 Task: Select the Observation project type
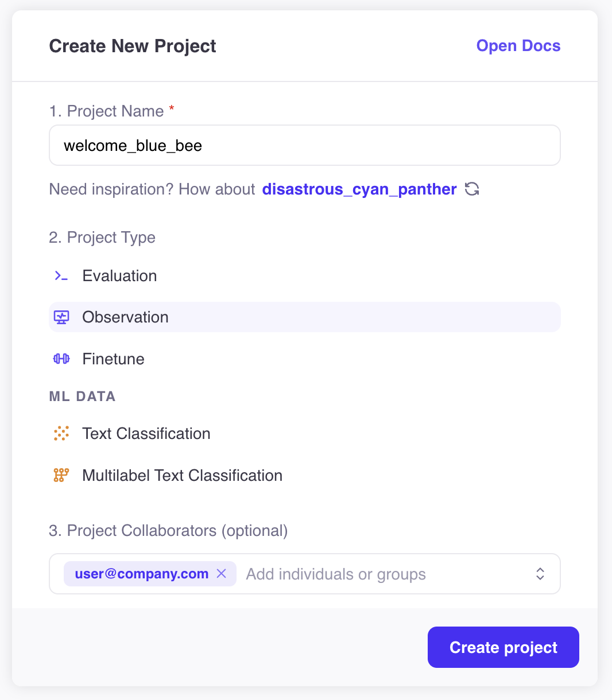tap(305, 317)
